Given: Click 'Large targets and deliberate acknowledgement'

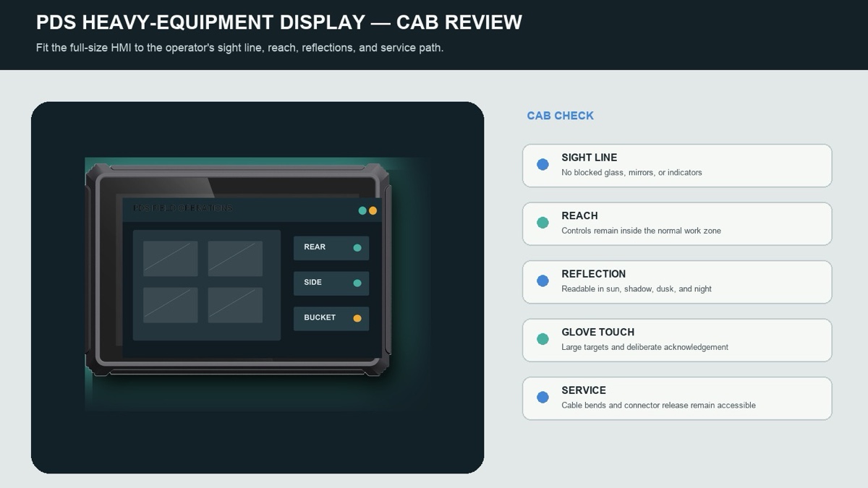Looking at the screenshot, I should click(644, 347).
